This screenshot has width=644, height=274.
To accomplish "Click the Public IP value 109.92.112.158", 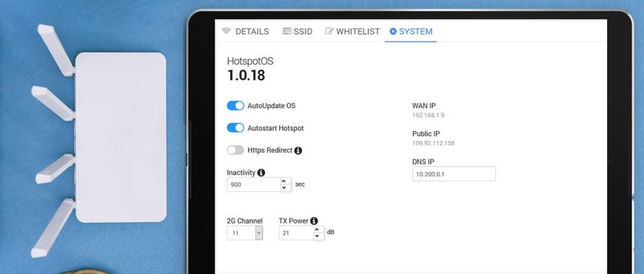I will tap(433, 143).
